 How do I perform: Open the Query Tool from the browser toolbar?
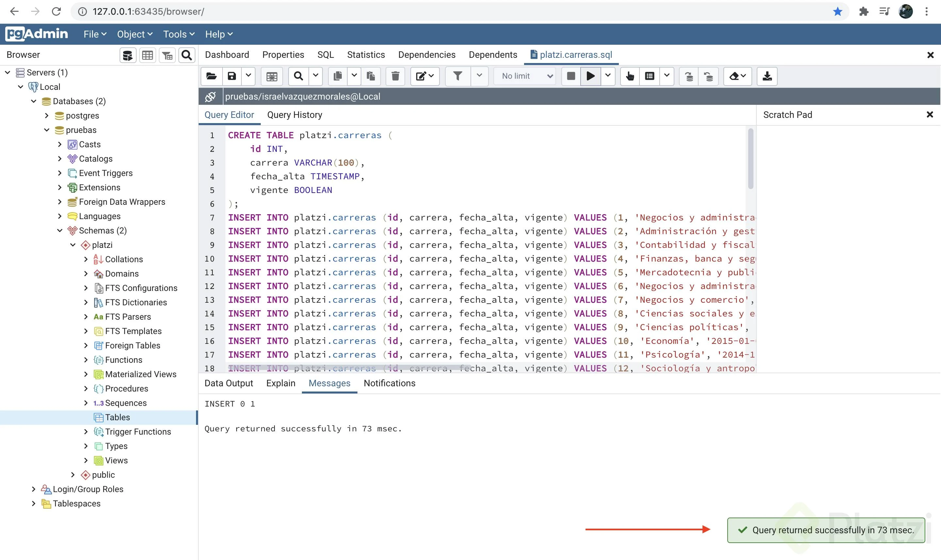127,55
